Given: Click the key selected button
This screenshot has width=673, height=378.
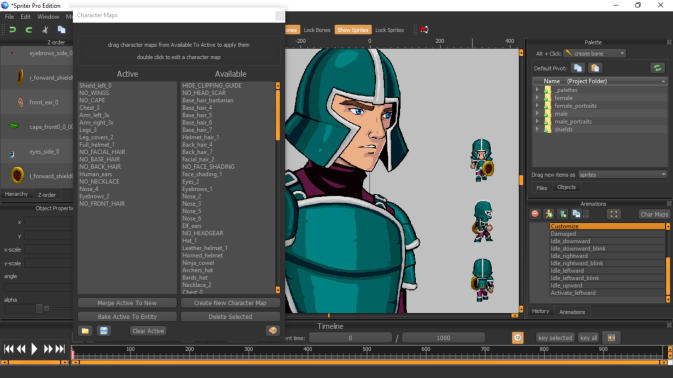Looking at the screenshot, I should [x=555, y=338].
